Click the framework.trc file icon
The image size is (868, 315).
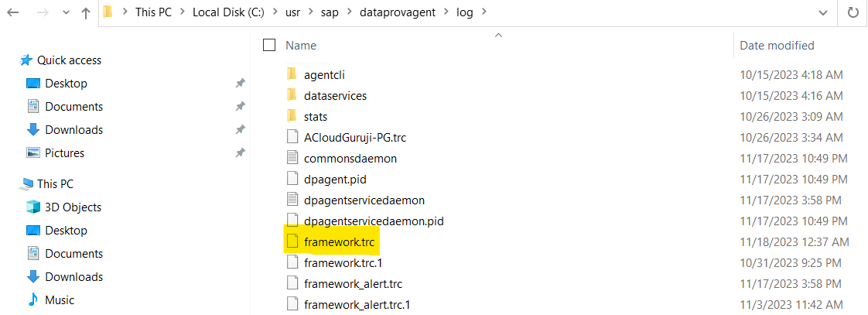click(x=292, y=241)
